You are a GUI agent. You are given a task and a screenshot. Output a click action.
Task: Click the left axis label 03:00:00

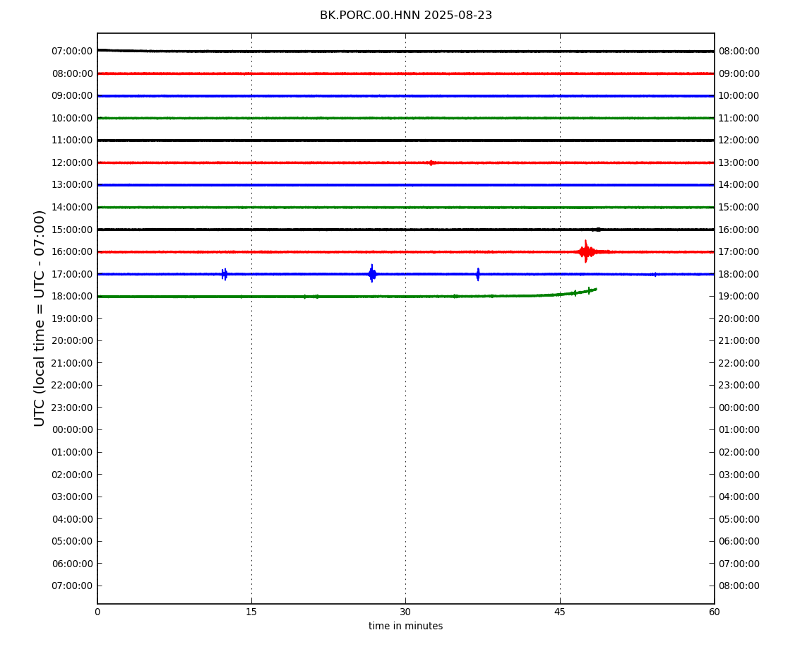pyautogui.click(x=72, y=497)
